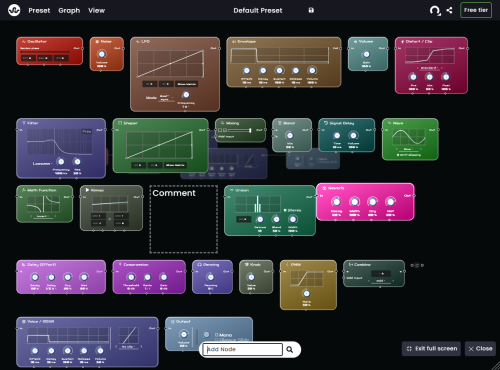Click Add input in the Mixing node
The height and width of the screenshot is (370, 500).
point(226,137)
